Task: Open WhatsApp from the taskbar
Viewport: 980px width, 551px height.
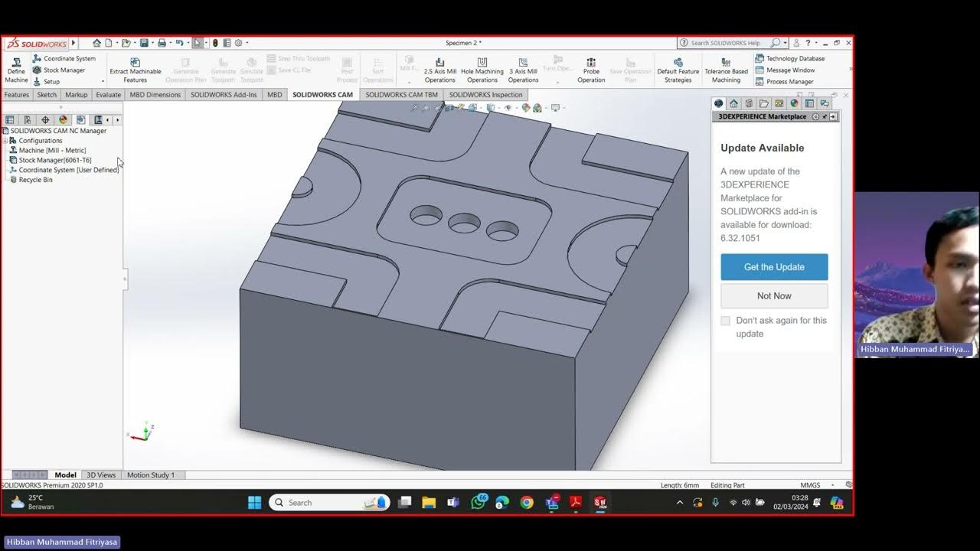Action: click(479, 502)
